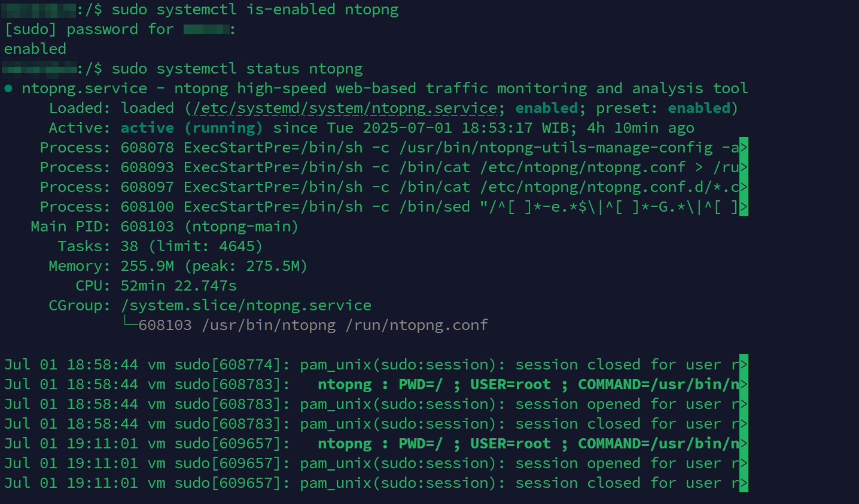Click the "sudo systemctl status ntopng" command text
This screenshot has width=859, height=504.
(x=237, y=69)
